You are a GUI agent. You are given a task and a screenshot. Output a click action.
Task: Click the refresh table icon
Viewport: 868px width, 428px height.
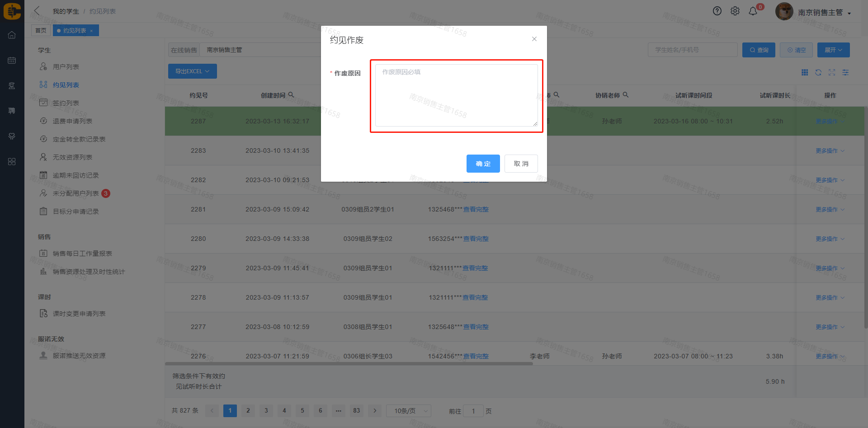(x=818, y=72)
